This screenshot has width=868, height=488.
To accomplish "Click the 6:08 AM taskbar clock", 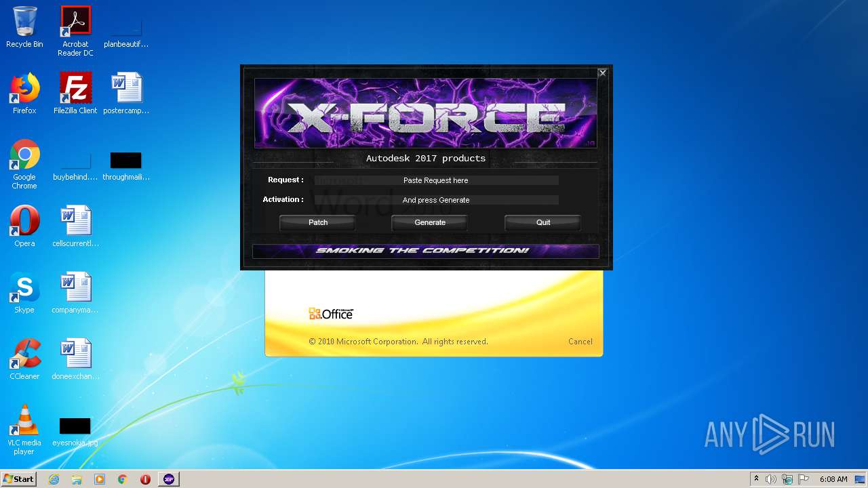I will coord(833,479).
